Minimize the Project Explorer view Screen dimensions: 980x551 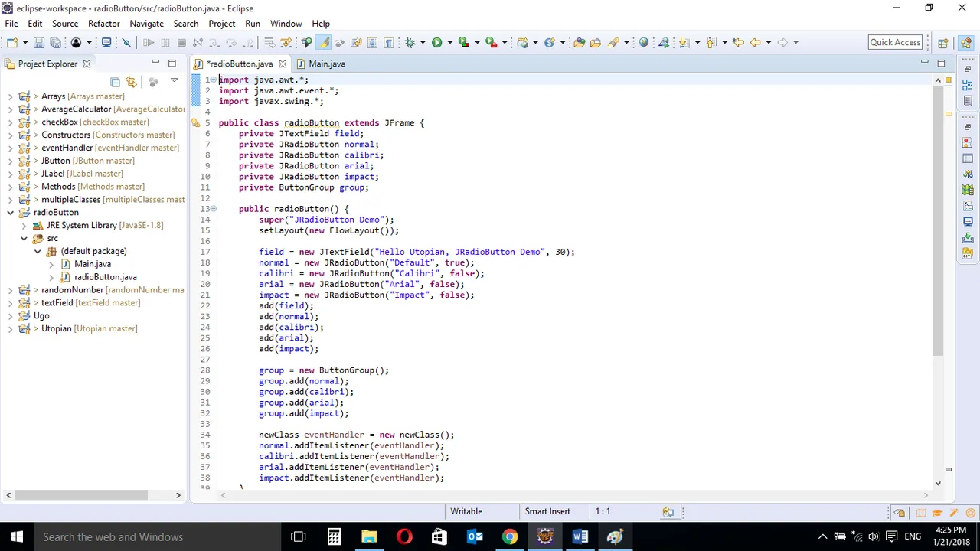155,63
